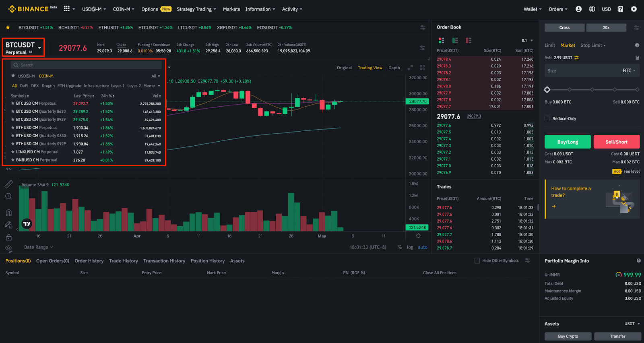
Task: Open the help support icon in header
Action: click(x=620, y=9)
